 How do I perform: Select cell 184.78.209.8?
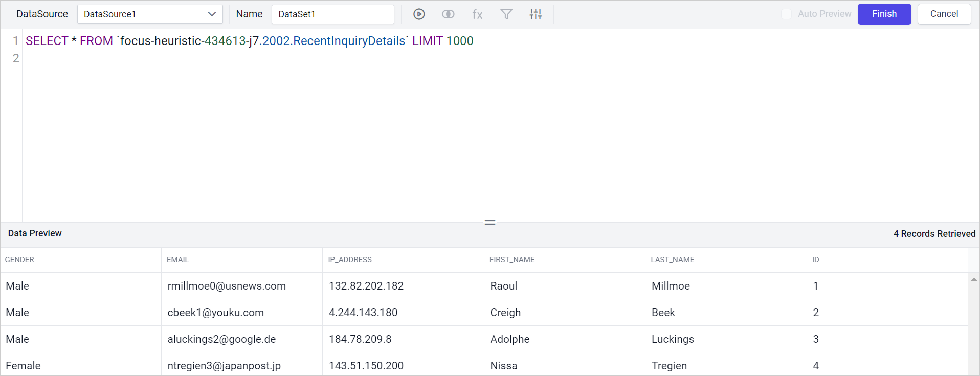[403, 339]
